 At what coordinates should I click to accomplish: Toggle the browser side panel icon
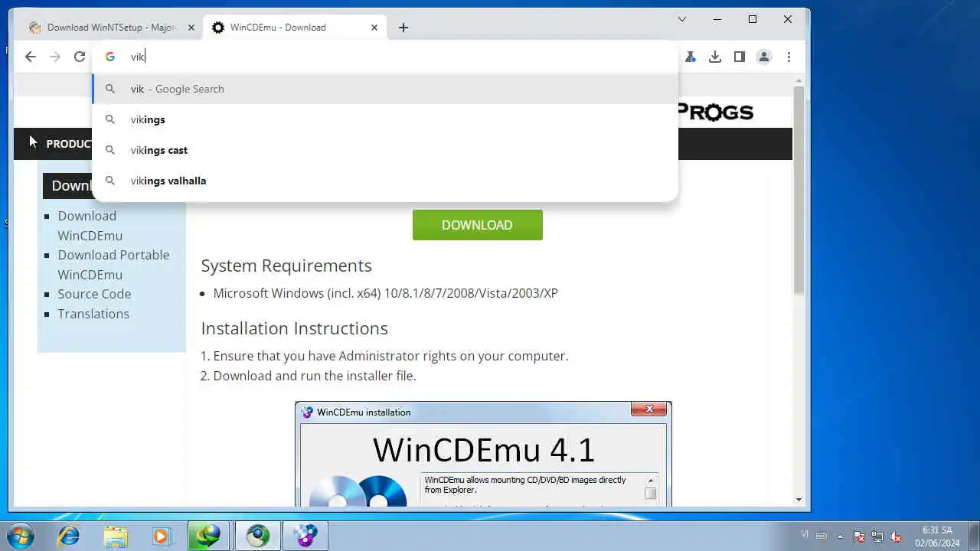click(x=740, y=57)
